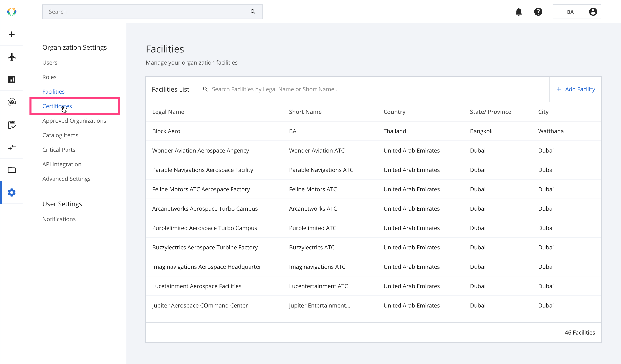
Task: Click the plus icon beside Add Facility
Action: pyautogui.click(x=559, y=89)
